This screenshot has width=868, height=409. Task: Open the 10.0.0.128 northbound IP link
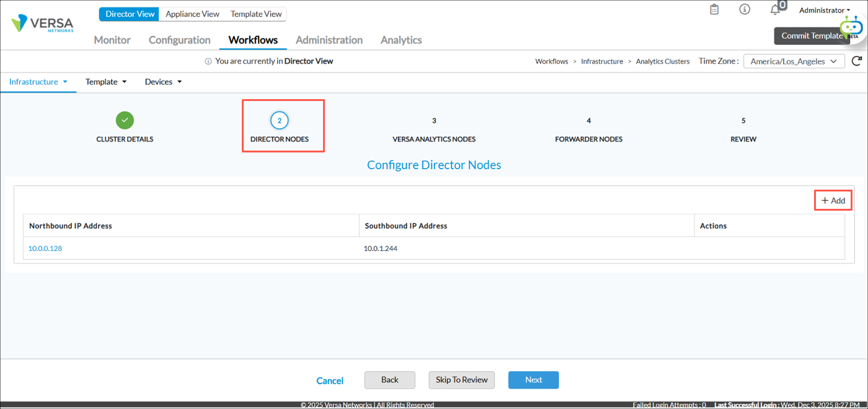pos(45,248)
